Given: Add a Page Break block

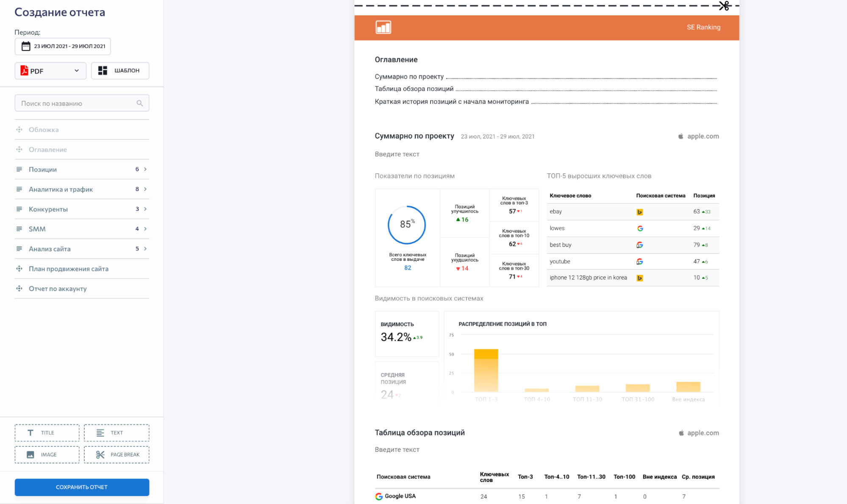Looking at the screenshot, I should click(x=117, y=454).
